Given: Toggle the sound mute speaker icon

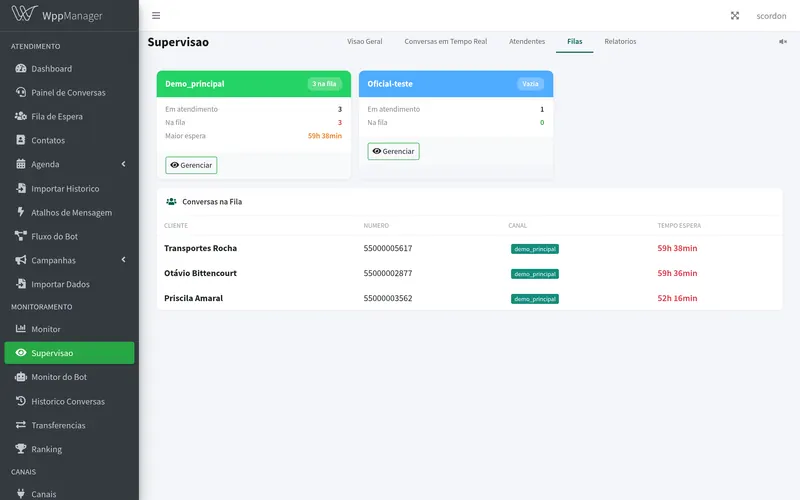Looking at the screenshot, I should point(783,42).
